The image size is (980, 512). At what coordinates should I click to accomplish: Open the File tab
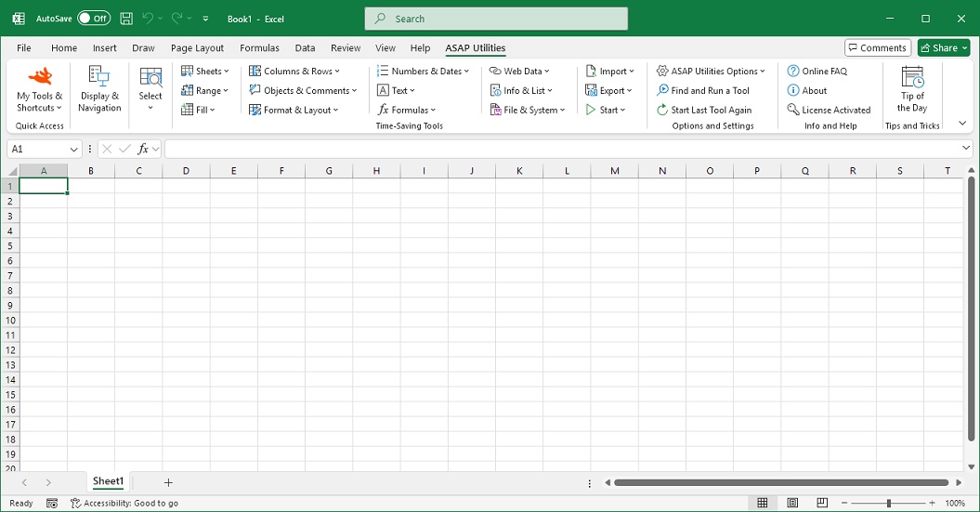(x=24, y=48)
